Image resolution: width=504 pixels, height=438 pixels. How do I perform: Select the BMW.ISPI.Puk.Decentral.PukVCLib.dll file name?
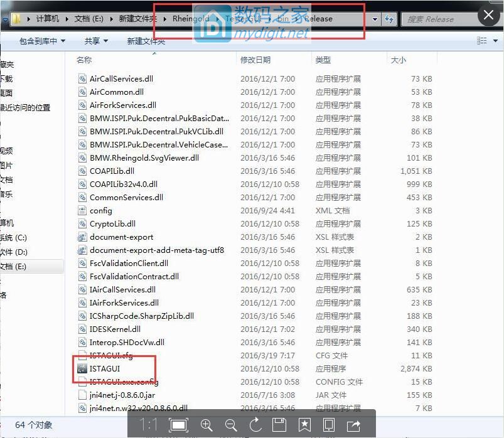click(x=156, y=131)
